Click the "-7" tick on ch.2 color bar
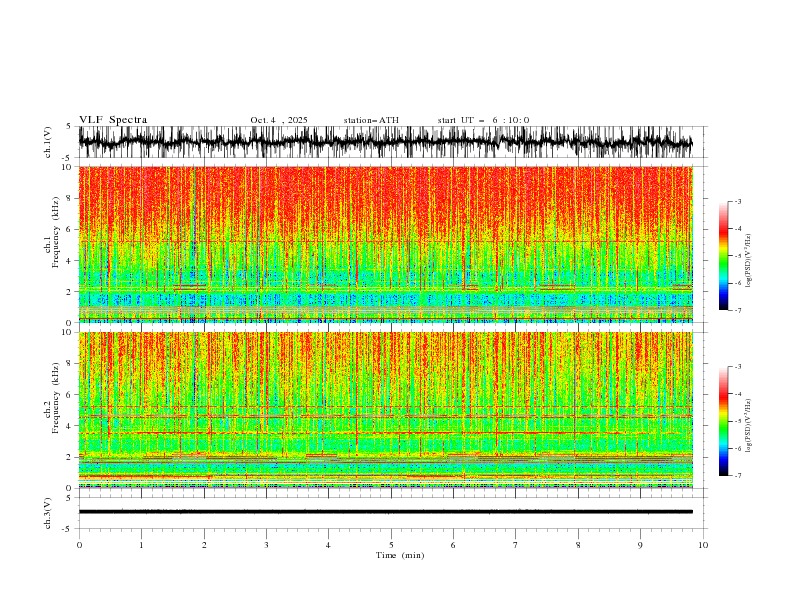792x612 pixels. 738,475
